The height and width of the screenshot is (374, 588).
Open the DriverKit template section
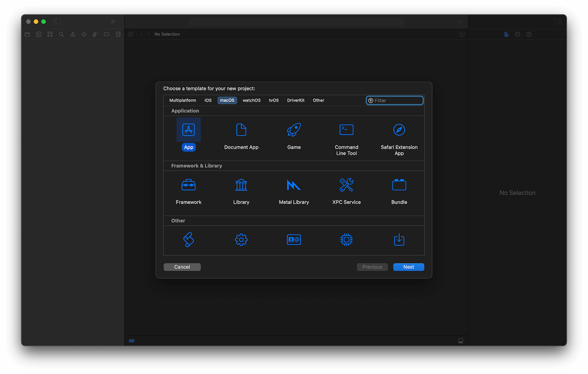pyautogui.click(x=296, y=100)
